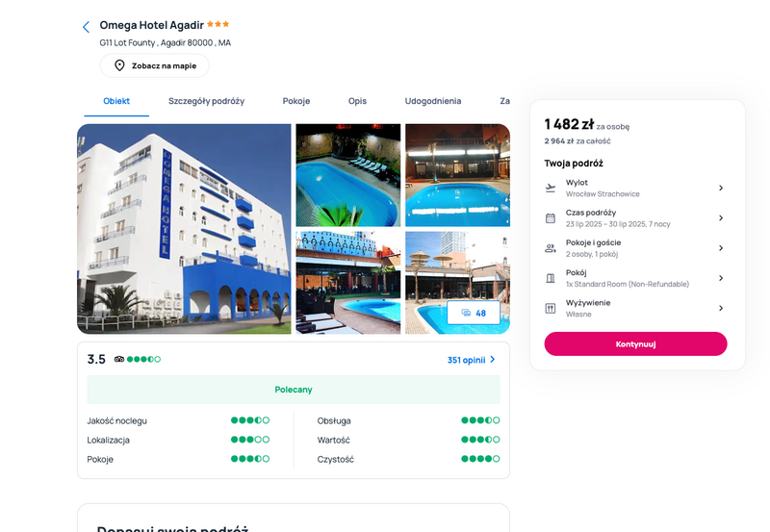The width and height of the screenshot is (770, 532).
Task: Click the door icon beside Pokój
Action: 551,278
